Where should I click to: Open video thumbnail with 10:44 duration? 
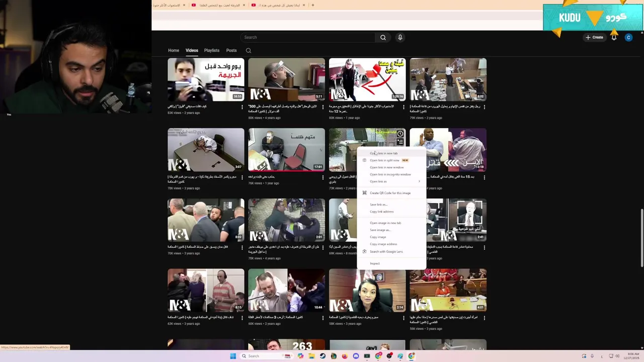(x=287, y=291)
